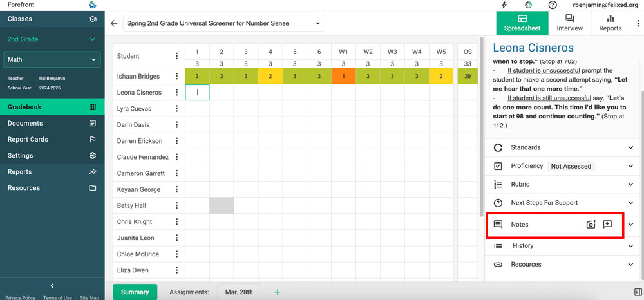Open the help question mark icon
Image resolution: width=644 pixels, height=300 pixels.
tap(553, 5)
